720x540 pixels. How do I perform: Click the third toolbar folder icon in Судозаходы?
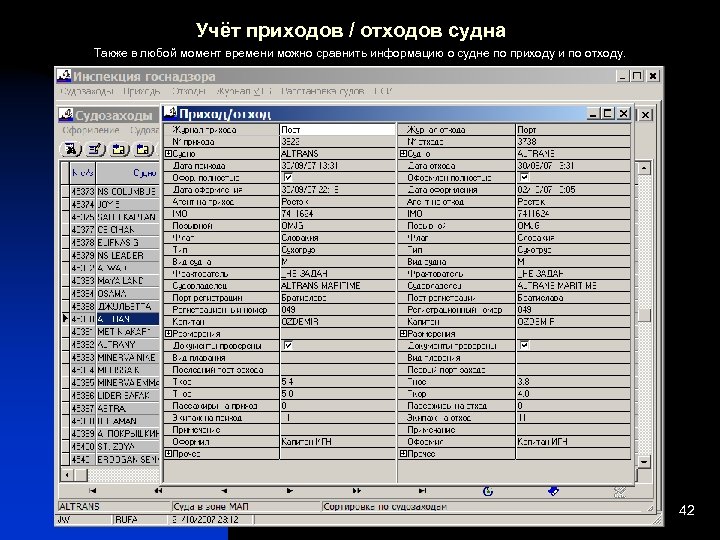tap(119, 149)
